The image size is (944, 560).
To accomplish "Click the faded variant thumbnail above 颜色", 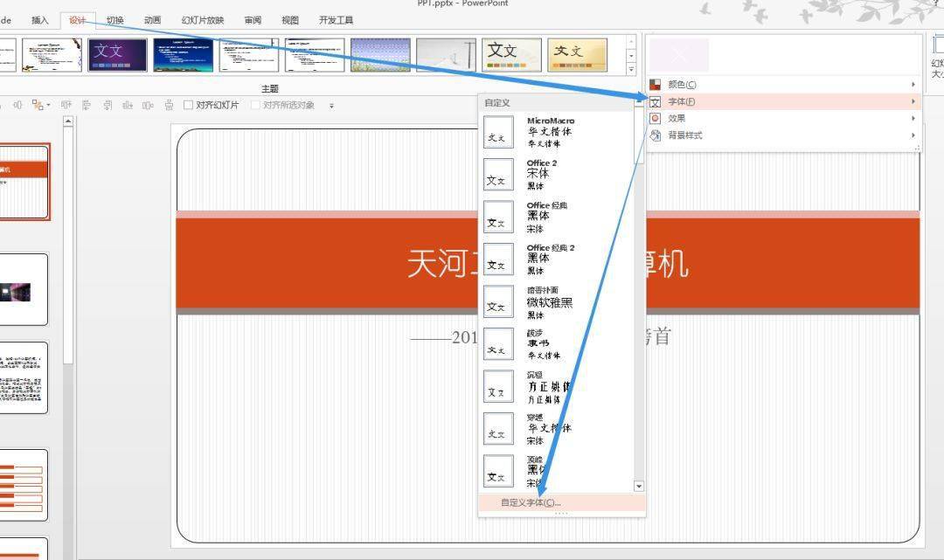I will (x=678, y=55).
